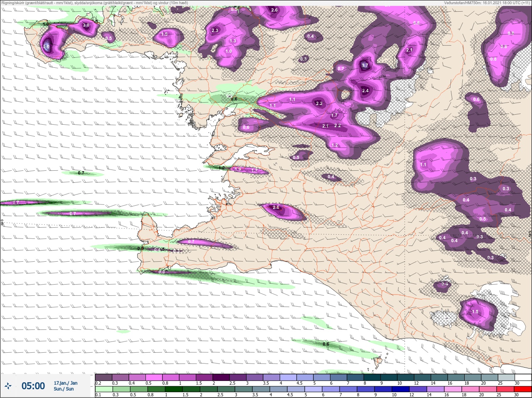Click the Veðurstofan/HM750m model run text

(487, 3)
